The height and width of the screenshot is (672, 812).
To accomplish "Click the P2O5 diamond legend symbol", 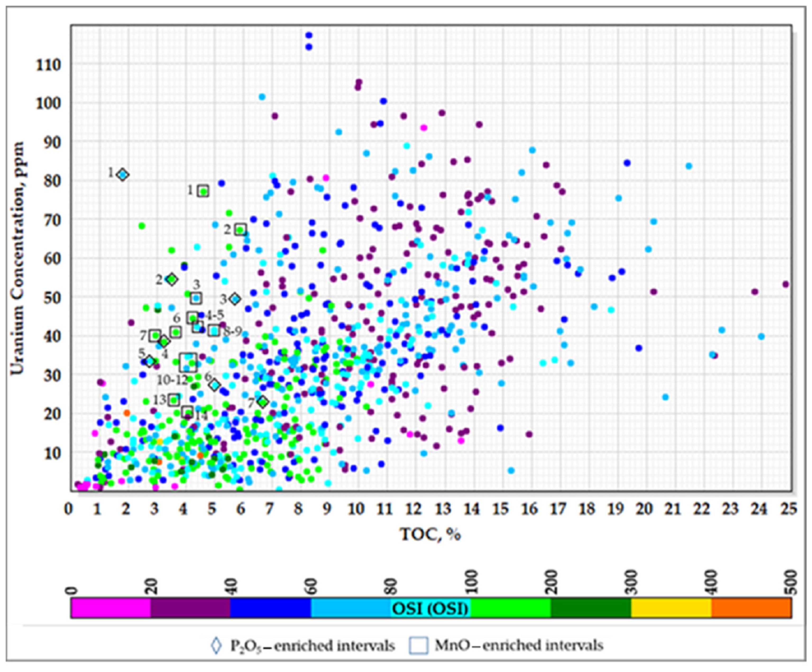I will coord(217,645).
